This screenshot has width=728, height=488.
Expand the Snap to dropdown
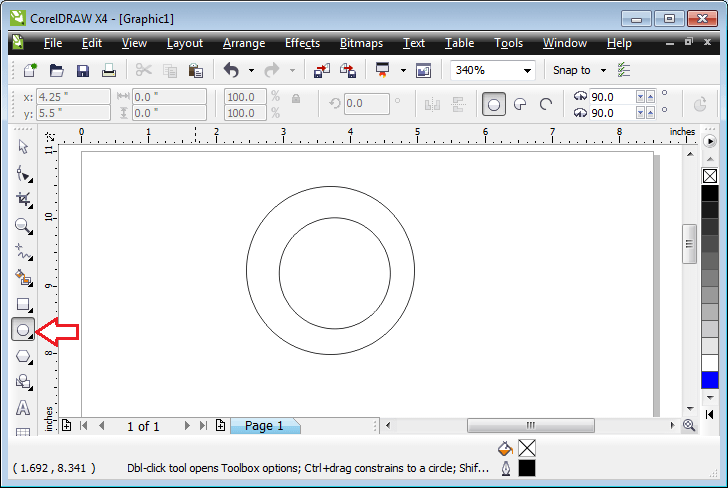(602, 71)
